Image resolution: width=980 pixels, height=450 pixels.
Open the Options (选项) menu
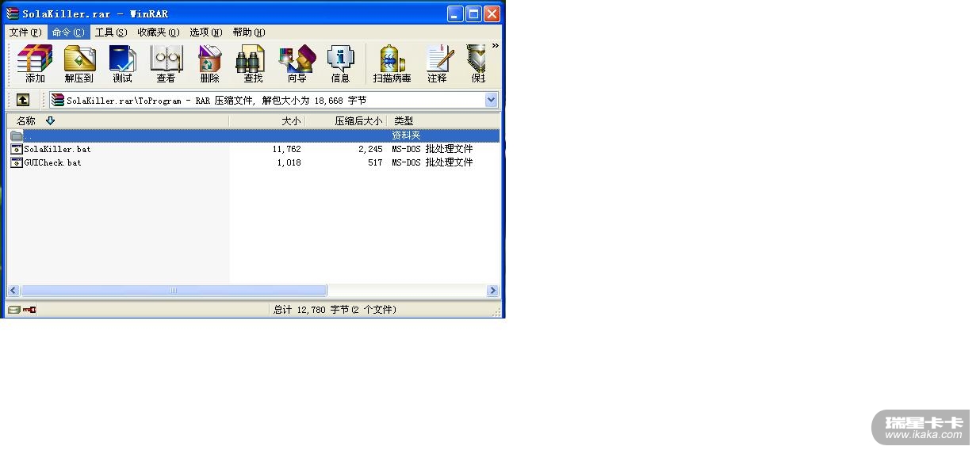[x=205, y=32]
